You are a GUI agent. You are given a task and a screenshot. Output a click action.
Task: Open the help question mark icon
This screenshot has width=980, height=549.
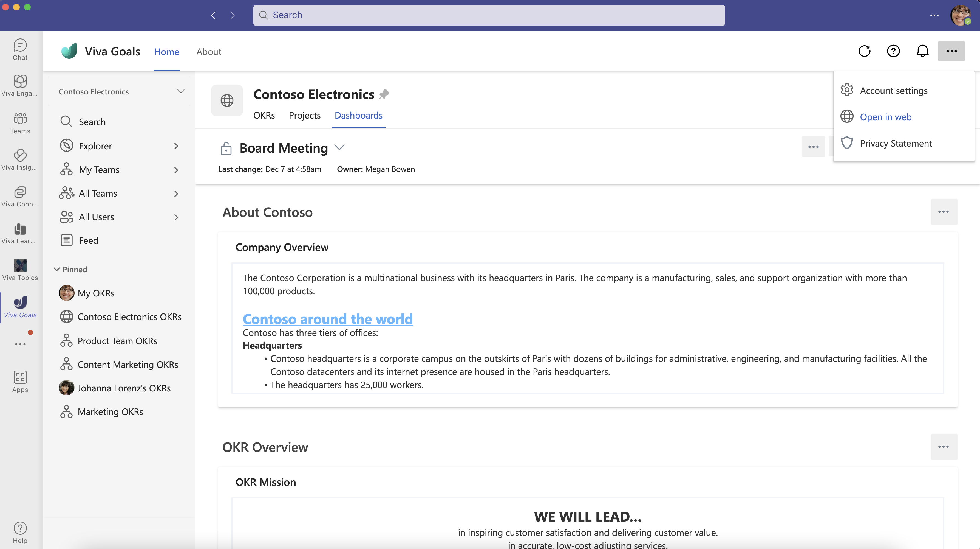[893, 51]
